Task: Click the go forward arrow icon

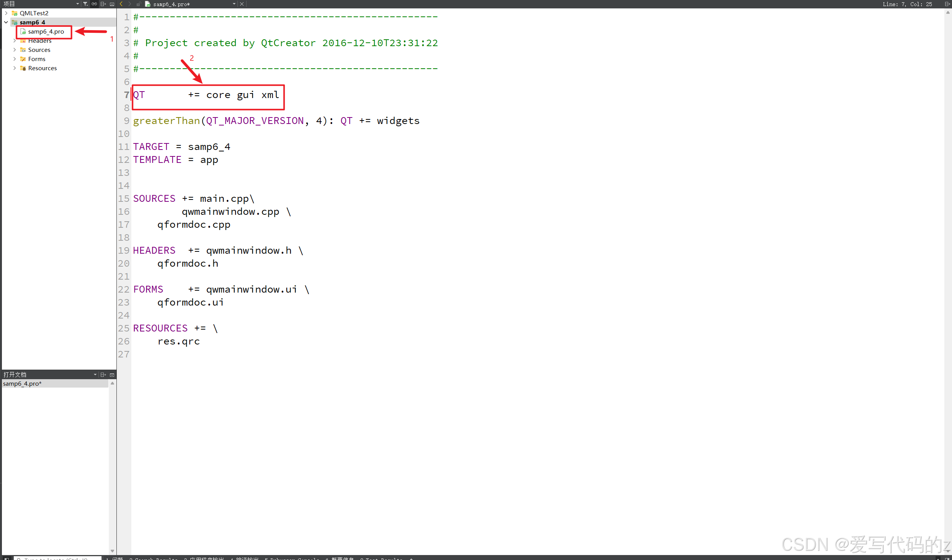Action: (x=130, y=4)
